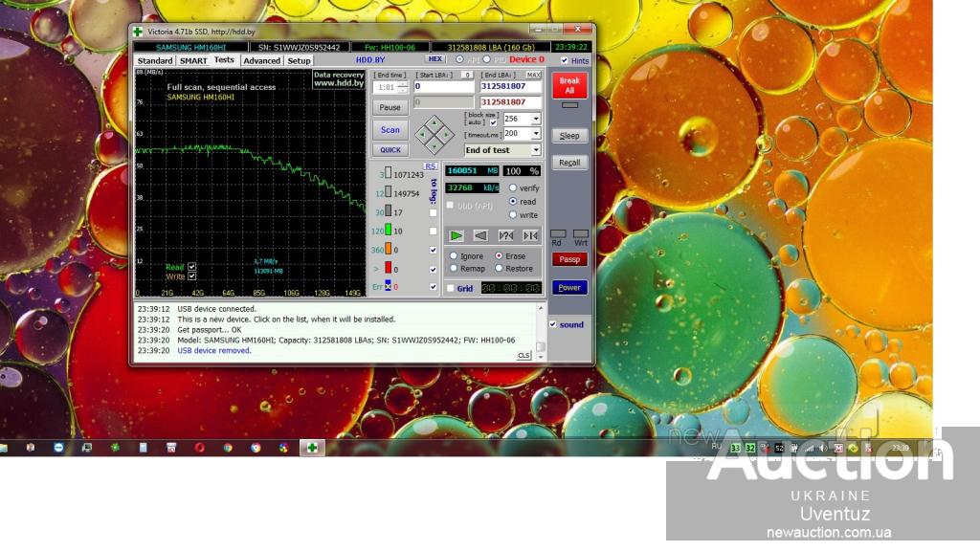Click the Sleep button
This screenshot has height=551, width=980.
569,136
